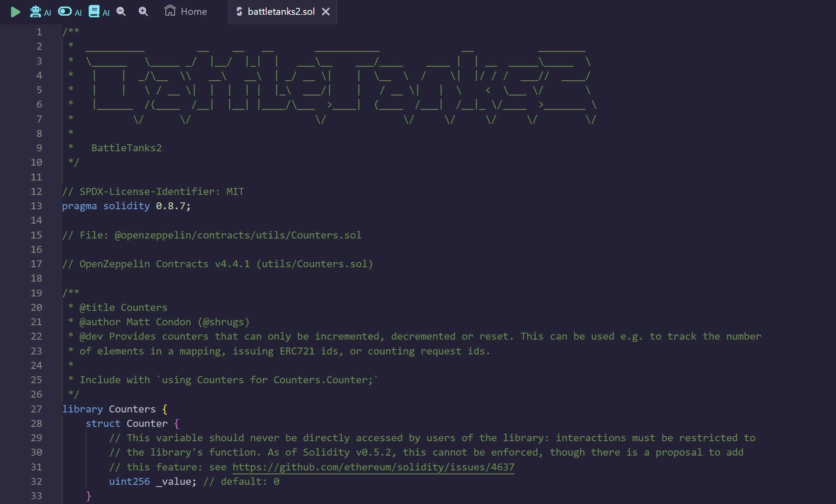Click line number 27 in the gutter

36,409
